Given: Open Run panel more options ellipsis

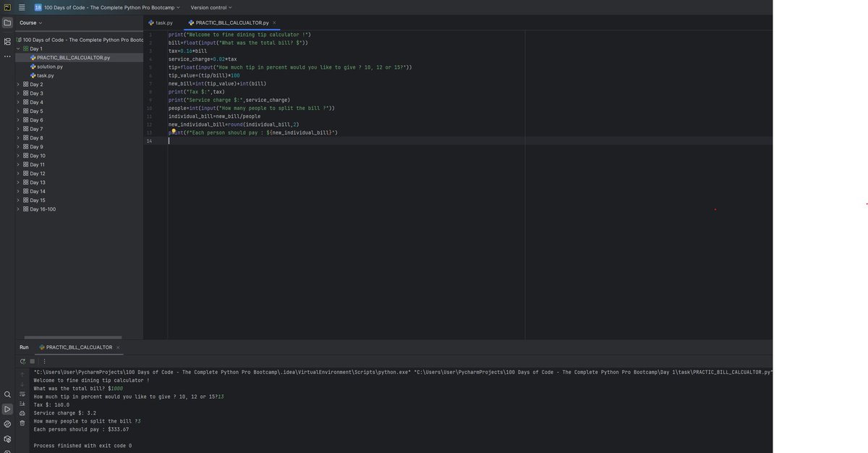Looking at the screenshot, I should (44, 361).
